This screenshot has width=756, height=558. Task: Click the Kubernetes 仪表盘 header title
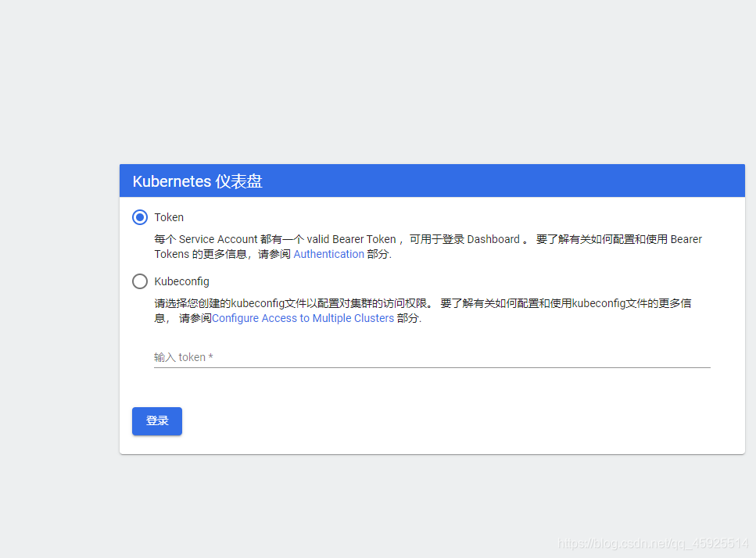tap(198, 181)
